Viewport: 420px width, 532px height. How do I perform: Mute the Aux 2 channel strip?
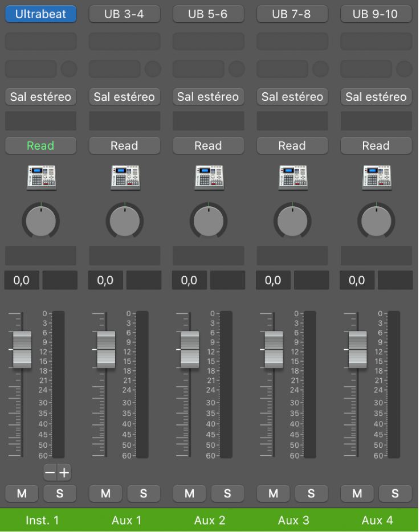pos(189,493)
